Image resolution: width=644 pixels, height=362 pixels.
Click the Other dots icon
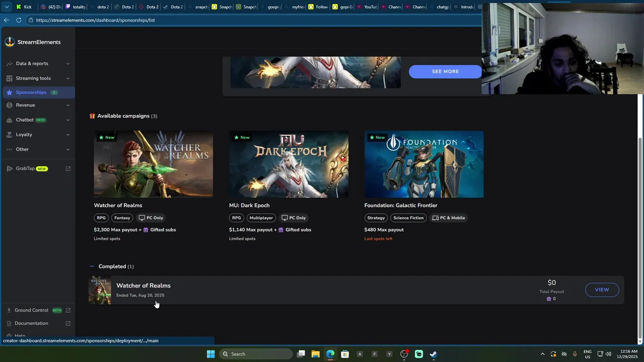pos(9,149)
